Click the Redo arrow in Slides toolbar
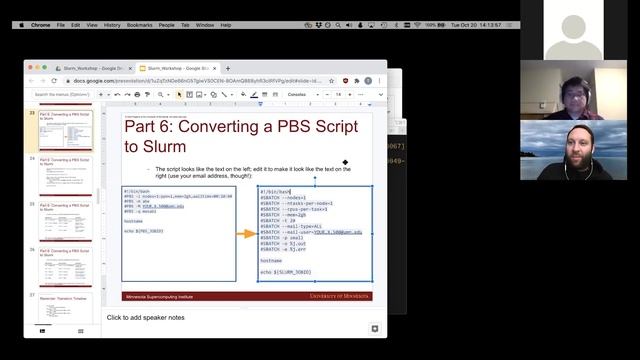The image size is (640, 360). pyautogui.click(x=127, y=95)
